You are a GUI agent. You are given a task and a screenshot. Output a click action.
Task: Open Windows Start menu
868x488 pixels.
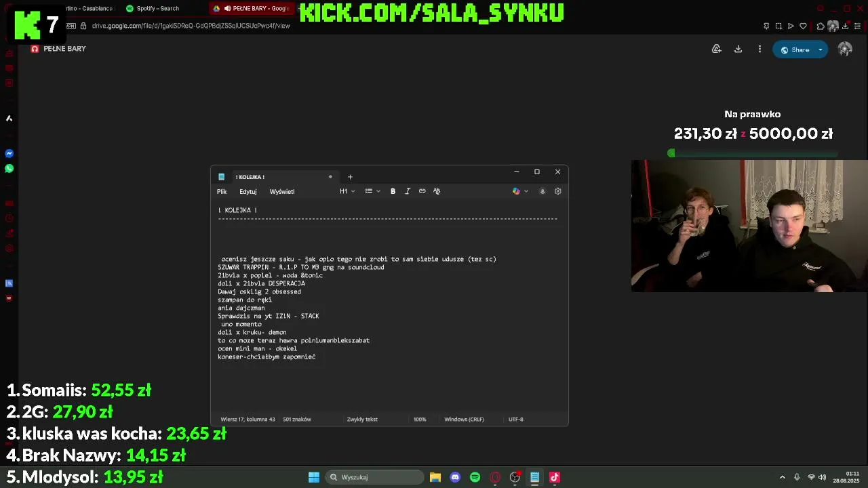click(x=314, y=477)
